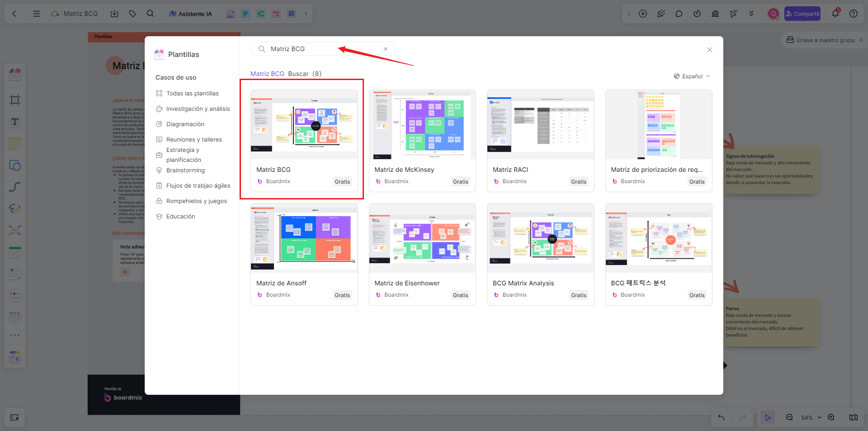Viewport: 868px width, 431px height.
Task: Click the pink flowchart icon
Action: tap(276, 14)
